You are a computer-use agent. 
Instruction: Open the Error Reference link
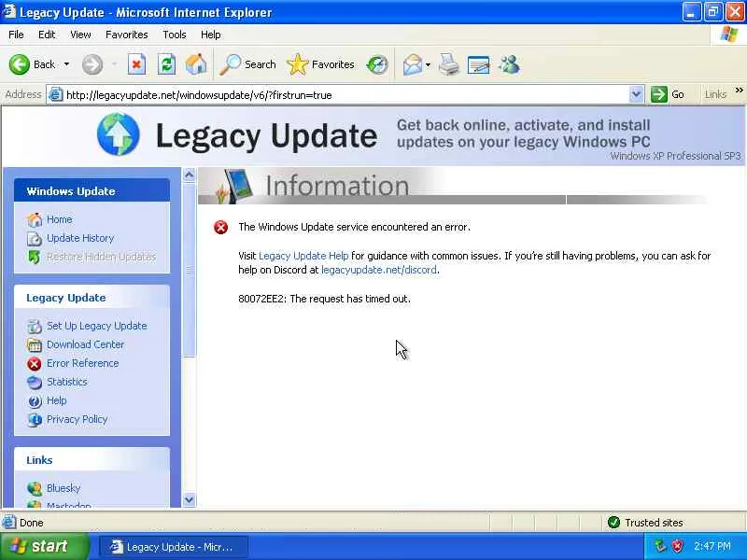point(82,363)
